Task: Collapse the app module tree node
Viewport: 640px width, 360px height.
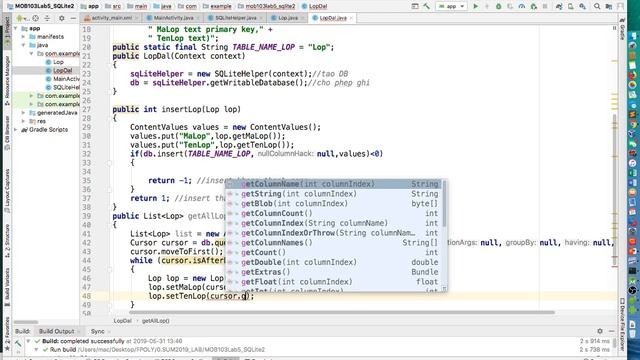Action: (16, 29)
